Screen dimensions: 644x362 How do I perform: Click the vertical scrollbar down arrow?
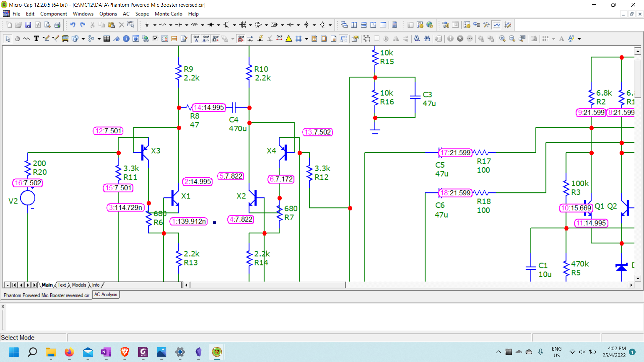tap(638, 279)
